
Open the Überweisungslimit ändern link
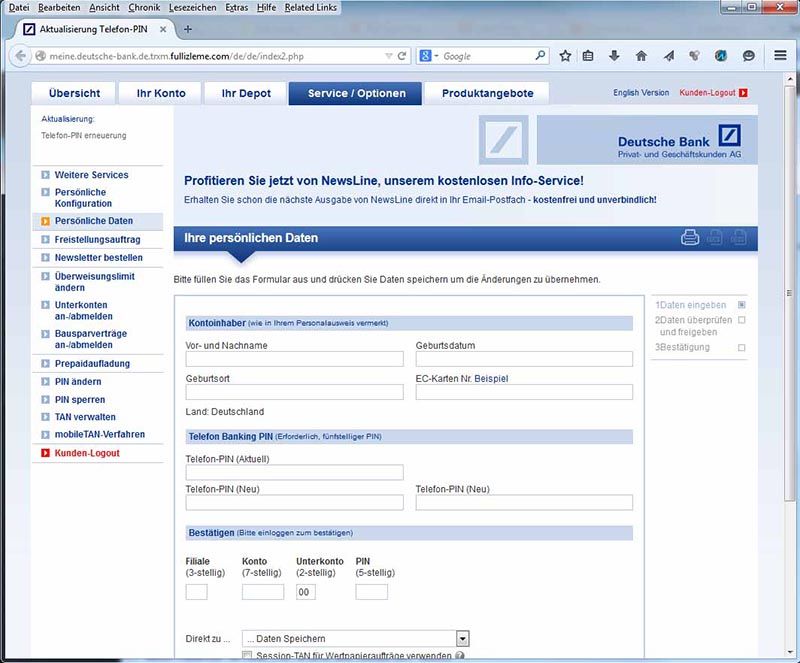click(x=94, y=282)
